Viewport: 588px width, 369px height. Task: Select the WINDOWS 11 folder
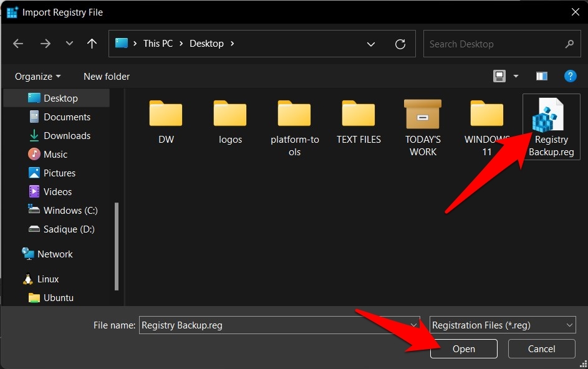pyautogui.click(x=487, y=128)
